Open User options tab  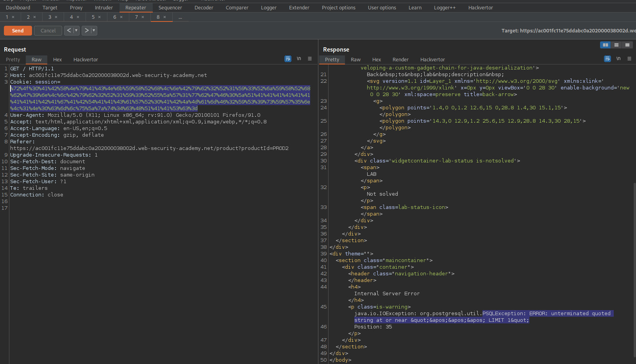382,7
